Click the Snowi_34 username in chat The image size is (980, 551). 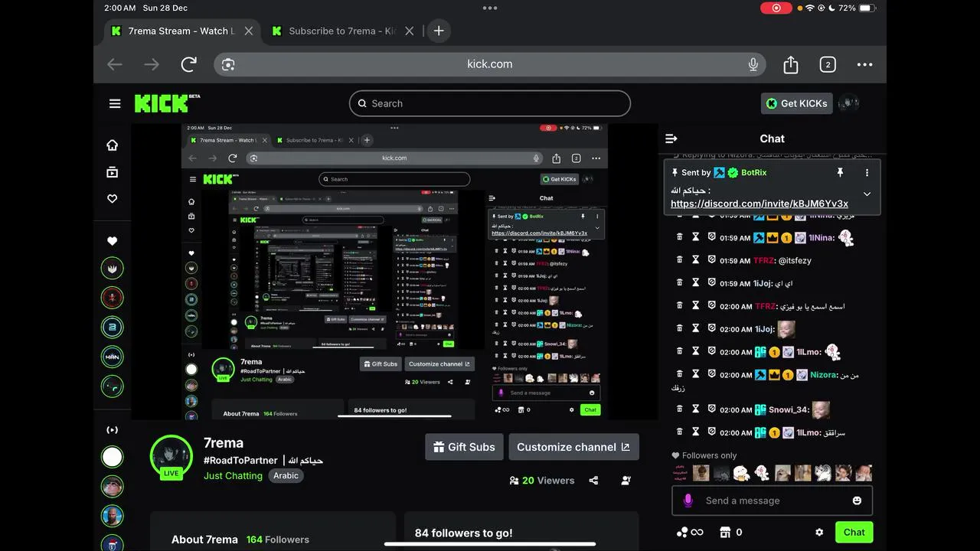pos(789,409)
